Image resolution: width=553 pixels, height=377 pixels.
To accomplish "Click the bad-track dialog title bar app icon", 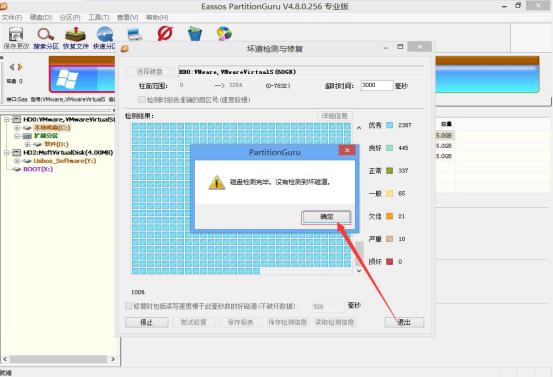I will pos(125,48).
